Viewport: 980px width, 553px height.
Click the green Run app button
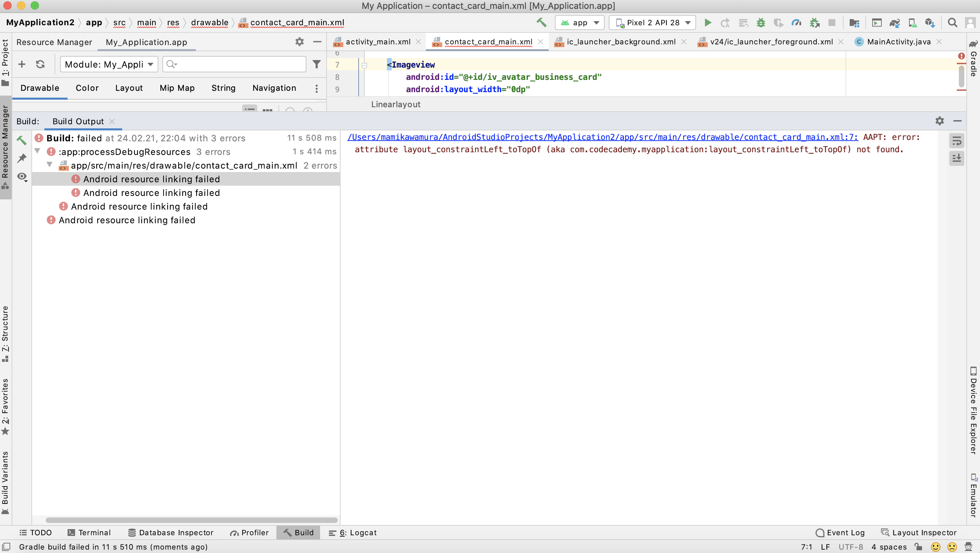tap(708, 23)
